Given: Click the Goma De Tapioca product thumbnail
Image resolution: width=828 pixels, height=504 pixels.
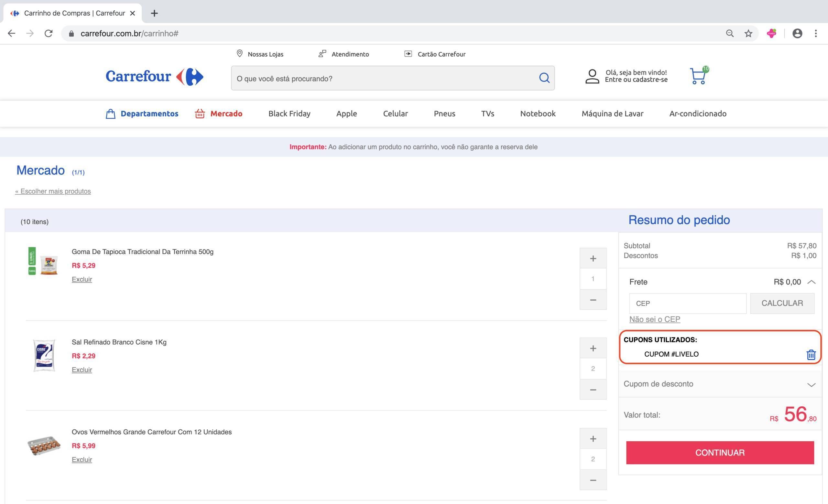Looking at the screenshot, I should pyautogui.click(x=43, y=261).
